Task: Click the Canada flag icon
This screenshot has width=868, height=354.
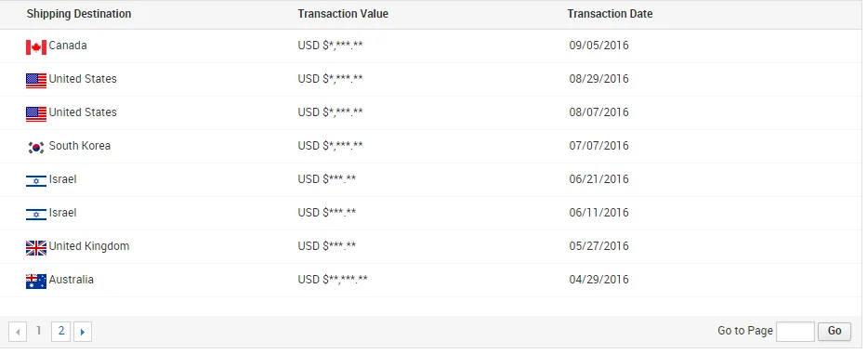Action: tap(36, 47)
